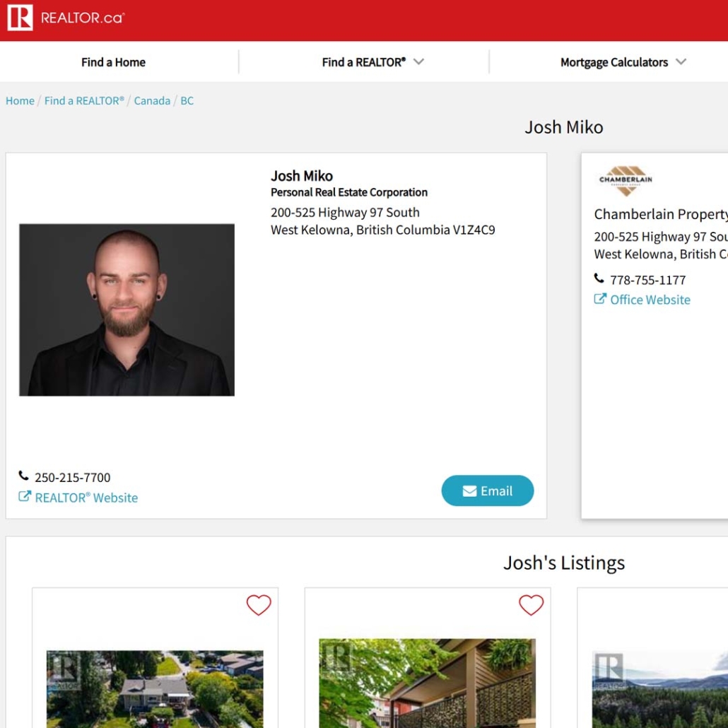The image size is (728, 728).
Task: Select the Chamberlain Property office name
Action: (661, 214)
